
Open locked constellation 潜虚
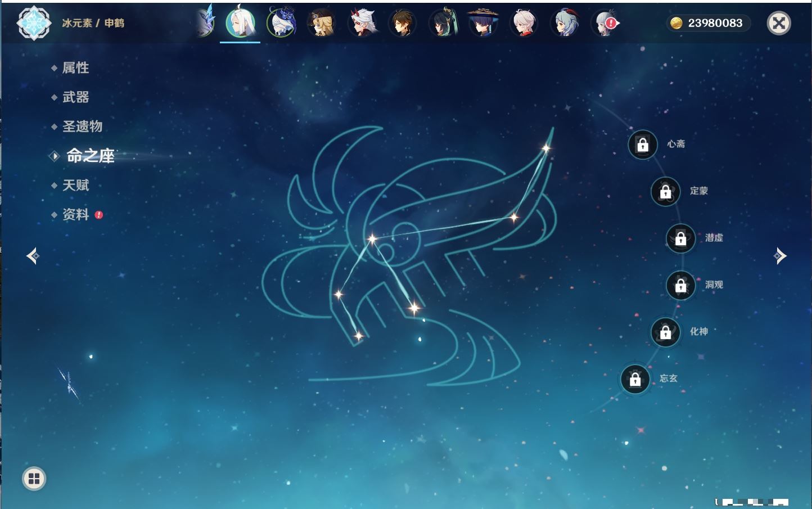point(681,238)
